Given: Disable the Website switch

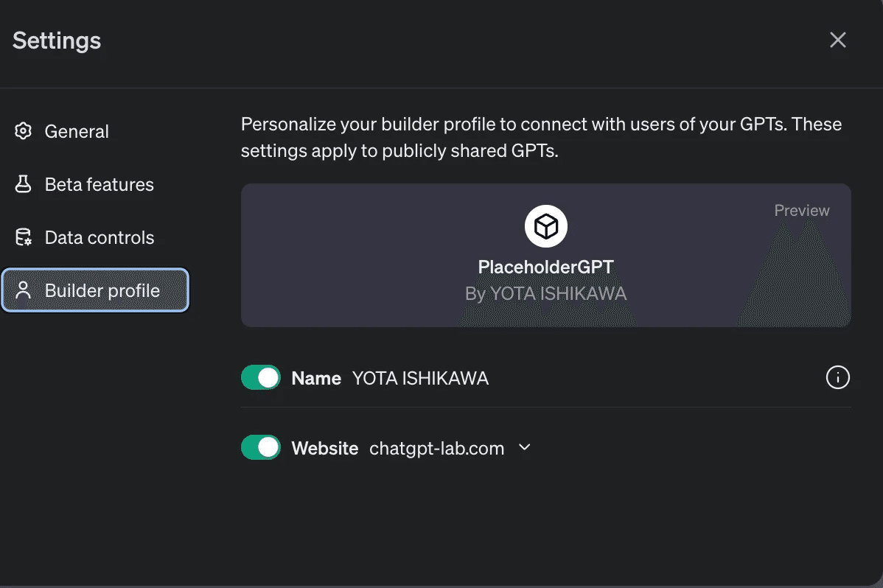Looking at the screenshot, I should 261,447.
